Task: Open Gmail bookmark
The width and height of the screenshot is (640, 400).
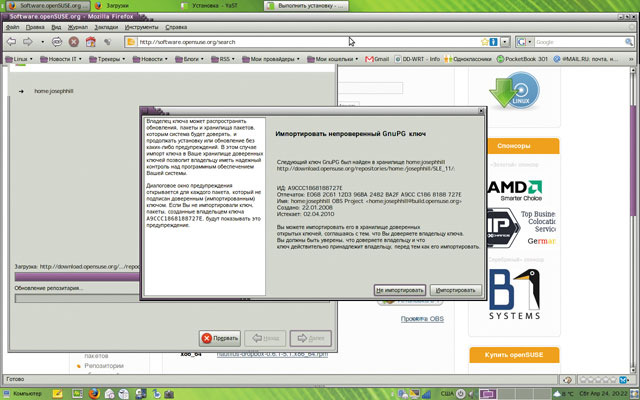Action: coord(377,59)
